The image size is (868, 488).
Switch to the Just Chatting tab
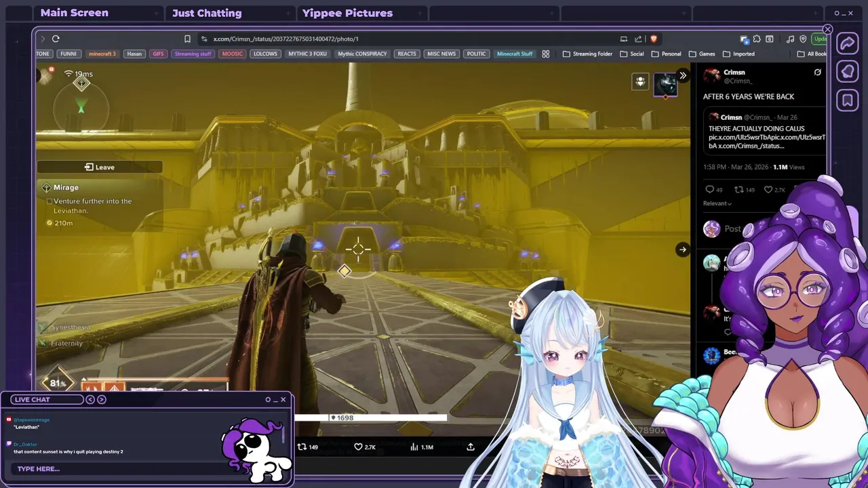207,13
